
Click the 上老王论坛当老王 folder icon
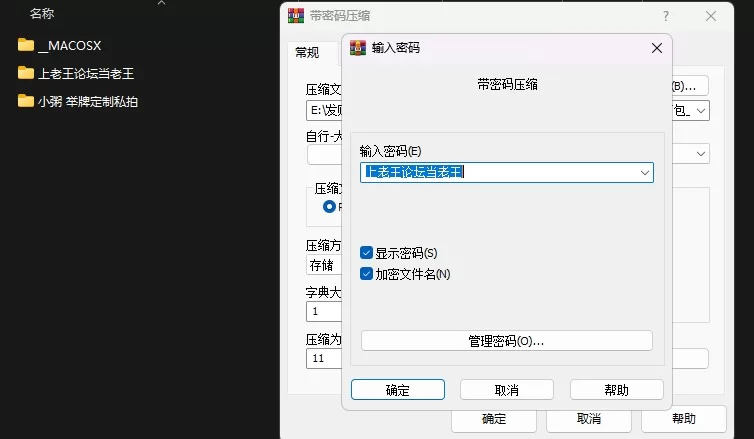[x=26, y=73]
